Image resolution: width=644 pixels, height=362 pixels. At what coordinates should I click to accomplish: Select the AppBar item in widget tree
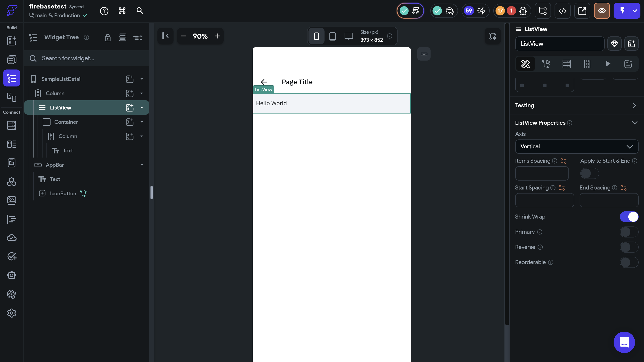click(55, 165)
